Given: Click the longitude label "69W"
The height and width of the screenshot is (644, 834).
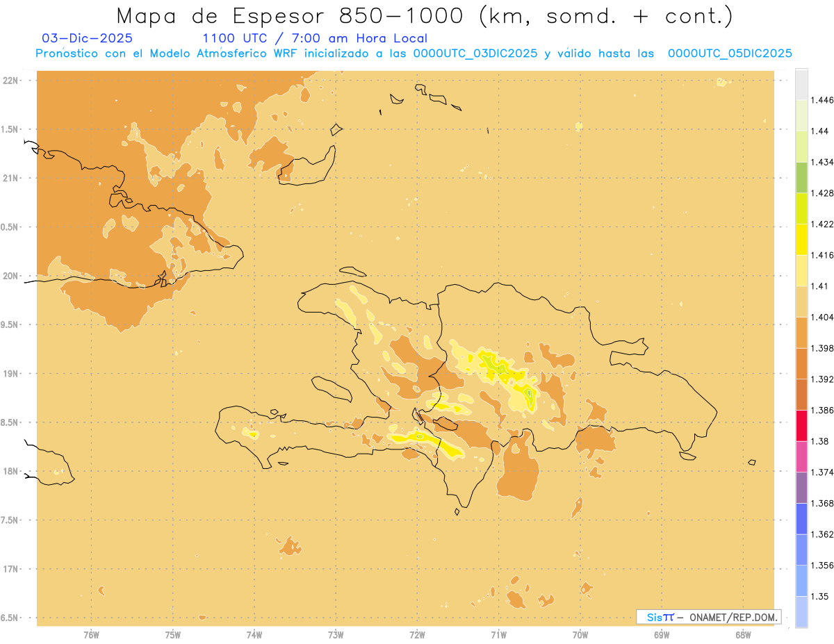Looking at the screenshot, I should coord(662,634).
